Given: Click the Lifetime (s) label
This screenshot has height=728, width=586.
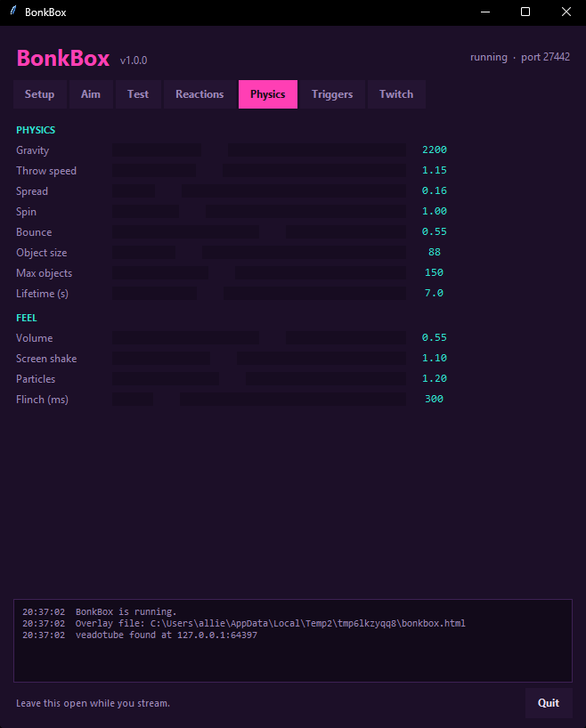Looking at the screenshot, I should coord(42,294).
